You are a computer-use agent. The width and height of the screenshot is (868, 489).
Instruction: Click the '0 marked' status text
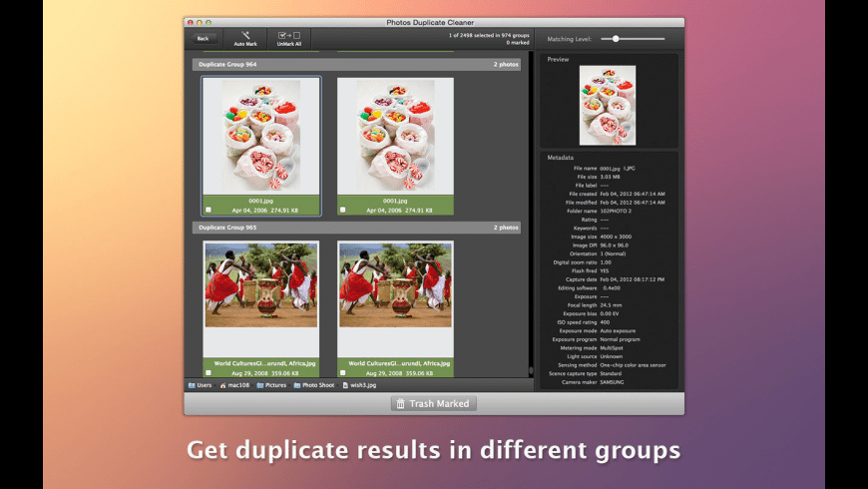[518, 43]
